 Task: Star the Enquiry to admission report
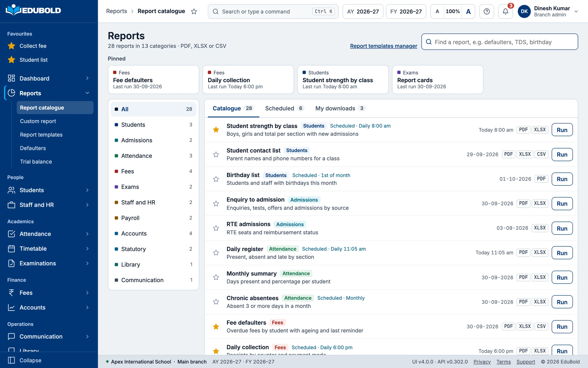click(216, 203)
